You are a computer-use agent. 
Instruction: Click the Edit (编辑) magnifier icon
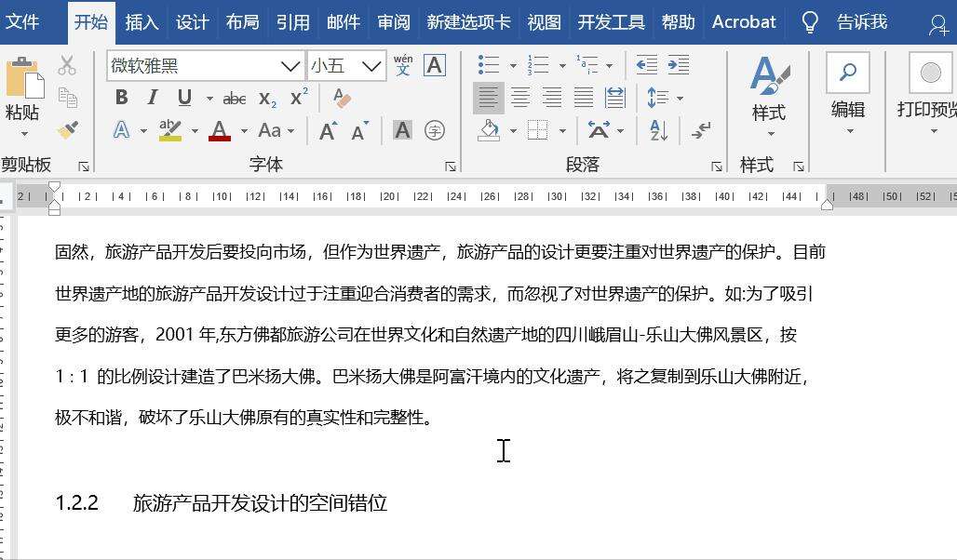point(848,73)
